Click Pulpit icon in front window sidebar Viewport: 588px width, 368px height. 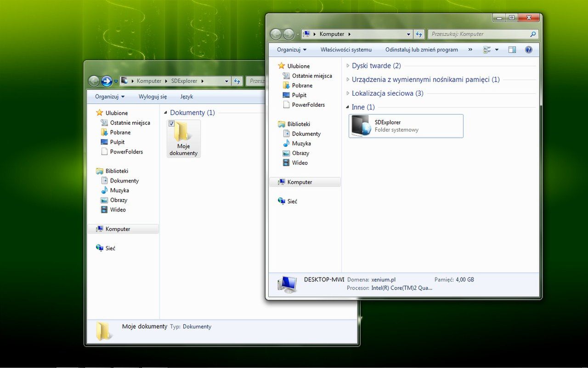coord(286,95)
